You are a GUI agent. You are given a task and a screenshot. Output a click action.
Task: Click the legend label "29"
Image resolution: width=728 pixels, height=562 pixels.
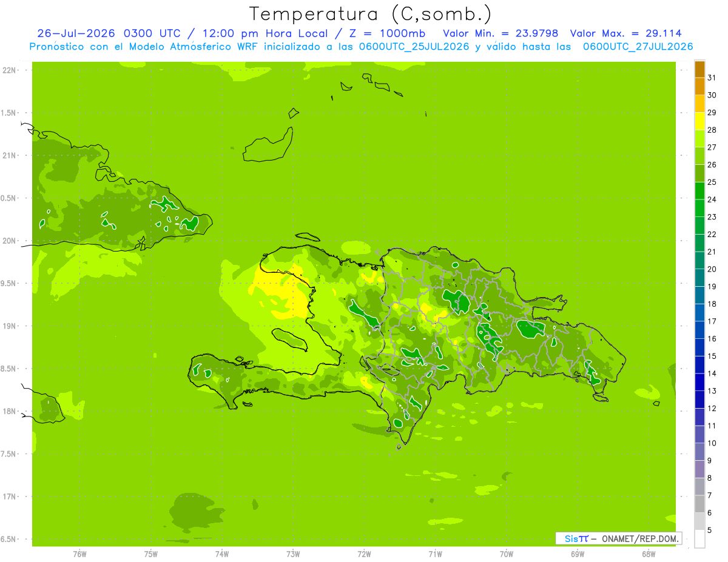click(712, 112)
